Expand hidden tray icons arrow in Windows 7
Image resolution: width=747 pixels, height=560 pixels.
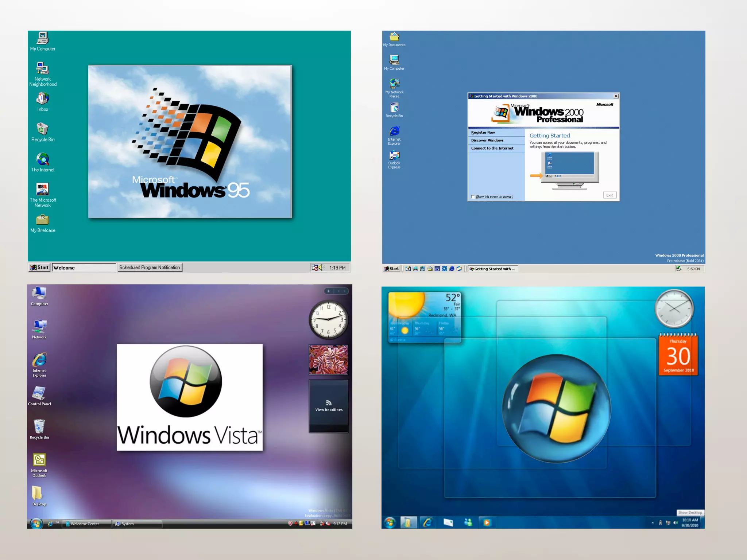pos(653,523)
